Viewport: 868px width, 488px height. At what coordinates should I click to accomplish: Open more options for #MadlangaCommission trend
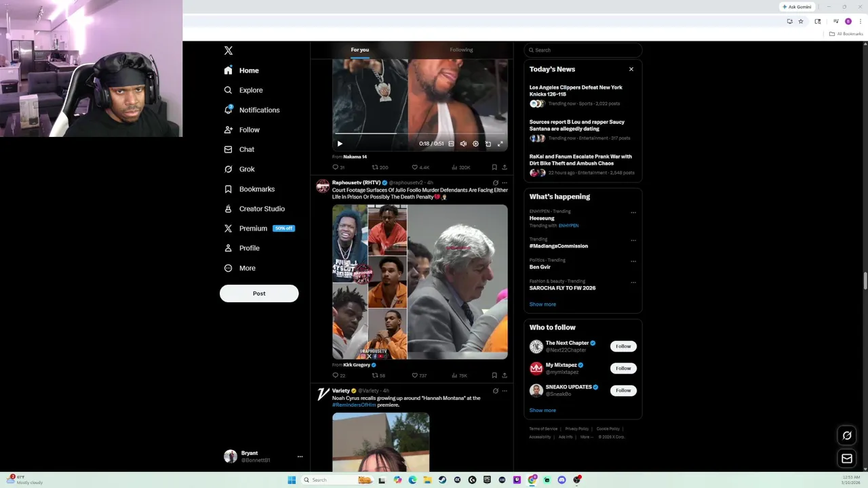633,240
